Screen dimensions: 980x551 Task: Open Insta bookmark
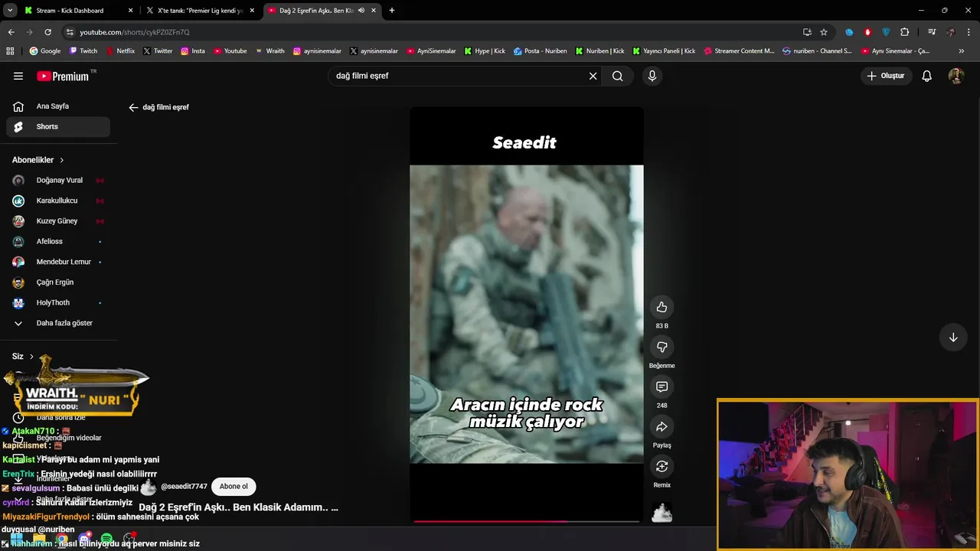point(193,51)
